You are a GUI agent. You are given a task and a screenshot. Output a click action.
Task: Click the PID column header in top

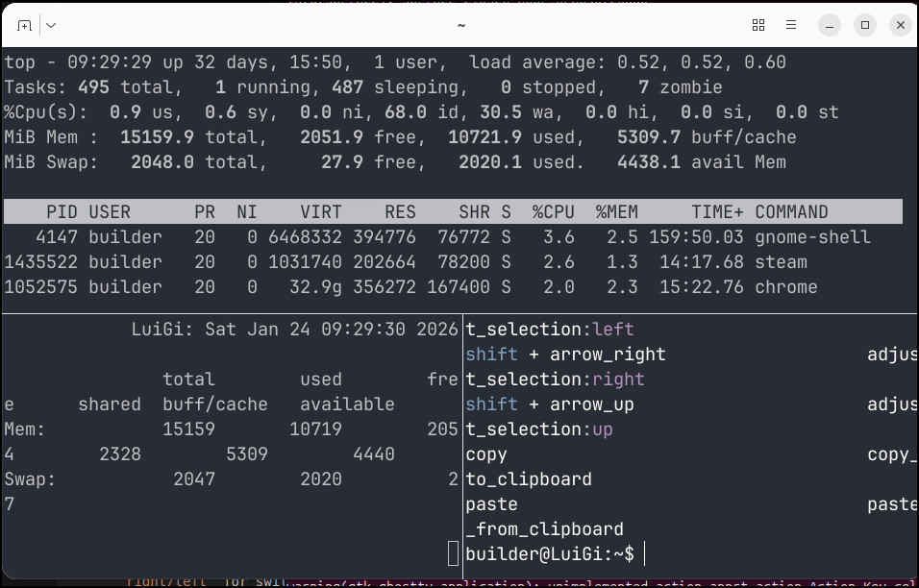tap(62, 211)
